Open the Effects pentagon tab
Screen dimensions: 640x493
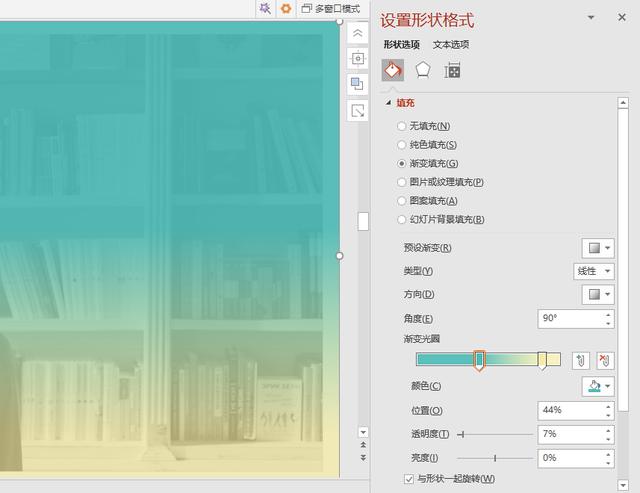point(423,70)
